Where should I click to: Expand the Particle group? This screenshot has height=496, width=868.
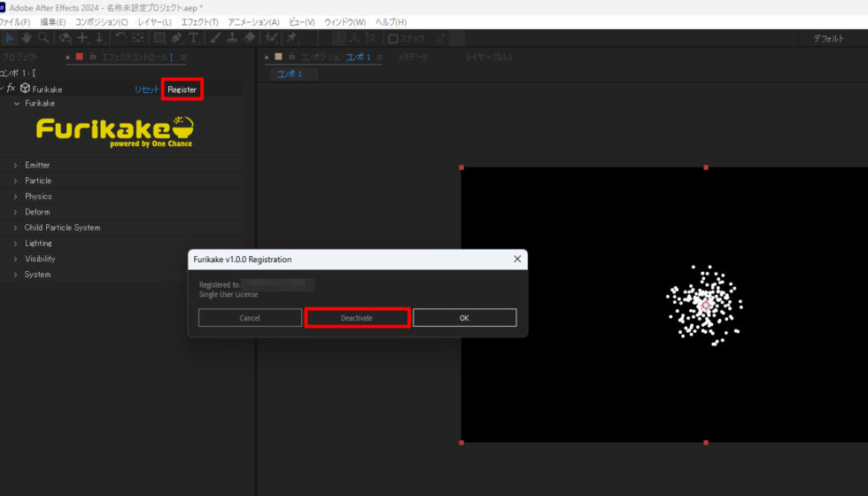point(16,181)
